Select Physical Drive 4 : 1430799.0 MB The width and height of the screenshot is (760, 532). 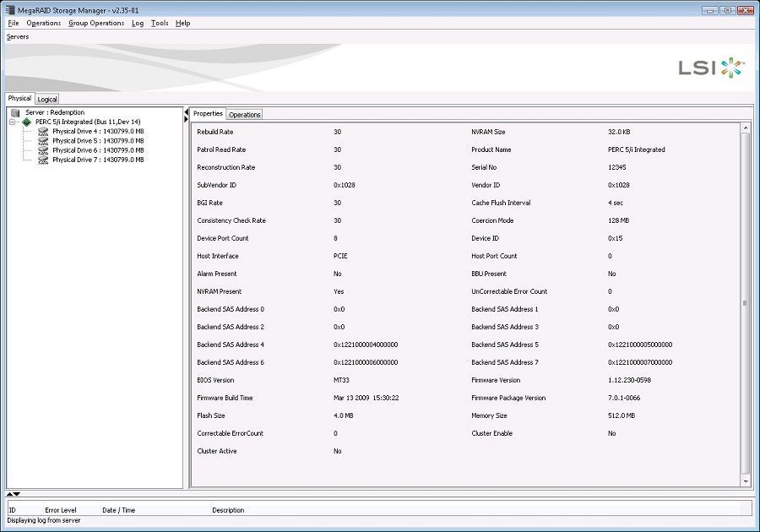98,131
